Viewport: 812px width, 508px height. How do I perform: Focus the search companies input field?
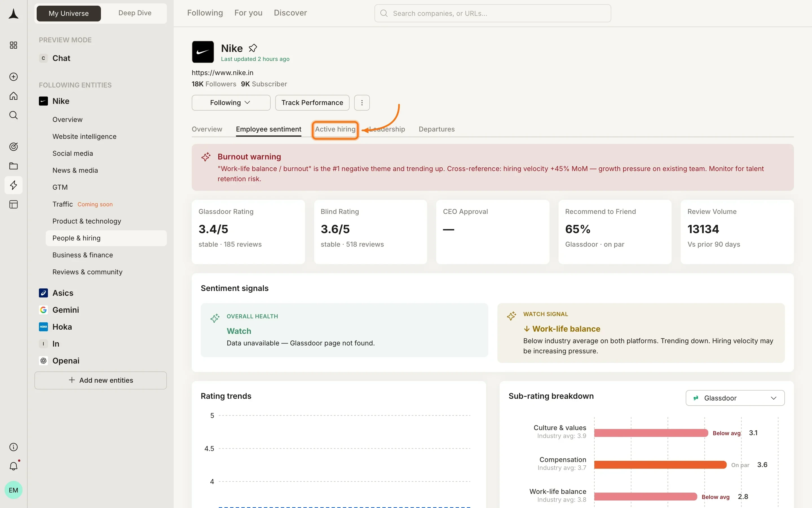pos(493,13)
